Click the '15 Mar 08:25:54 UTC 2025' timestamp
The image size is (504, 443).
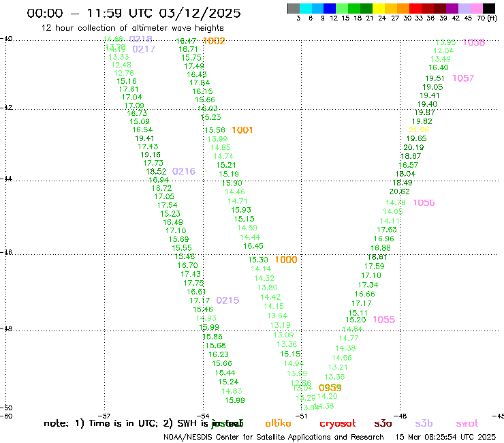(x=445, y=437)
